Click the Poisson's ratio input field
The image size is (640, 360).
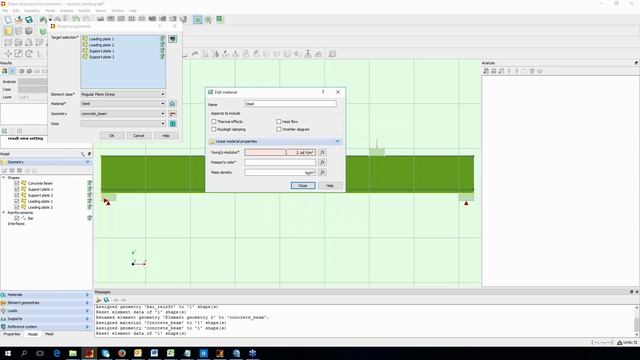(x=280, y=162)
